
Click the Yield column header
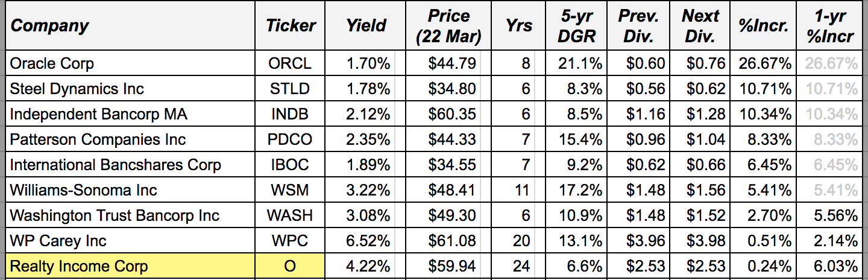[x=365, y=26]
